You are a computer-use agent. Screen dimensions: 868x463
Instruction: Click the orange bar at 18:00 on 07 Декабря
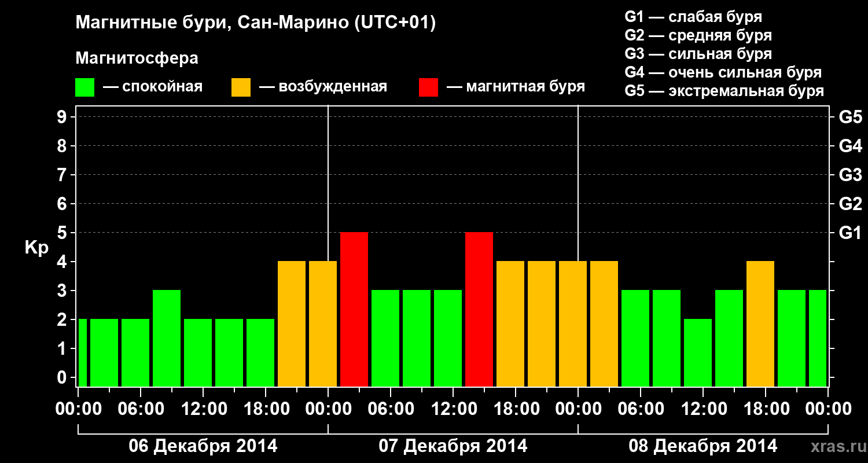510,324
